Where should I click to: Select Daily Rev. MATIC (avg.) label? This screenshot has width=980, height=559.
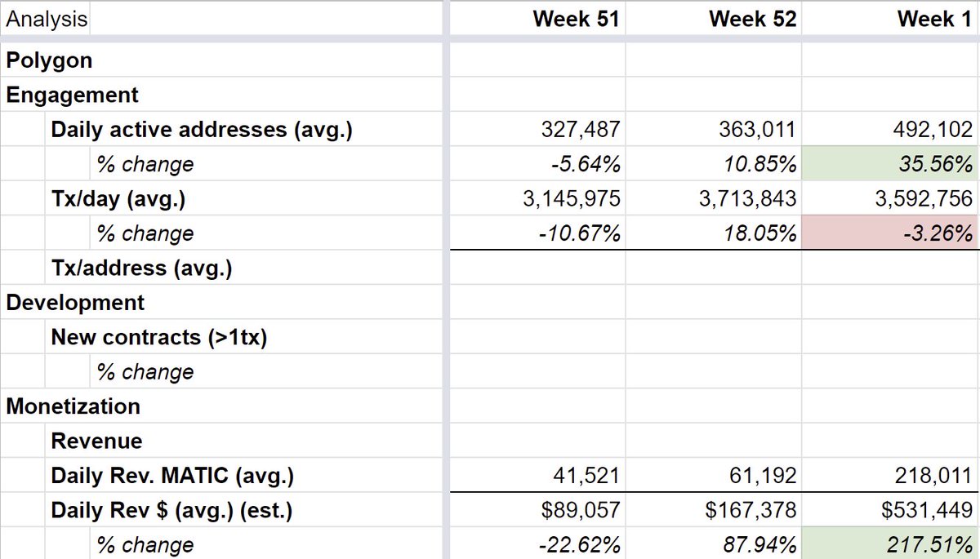click(172, 476)
